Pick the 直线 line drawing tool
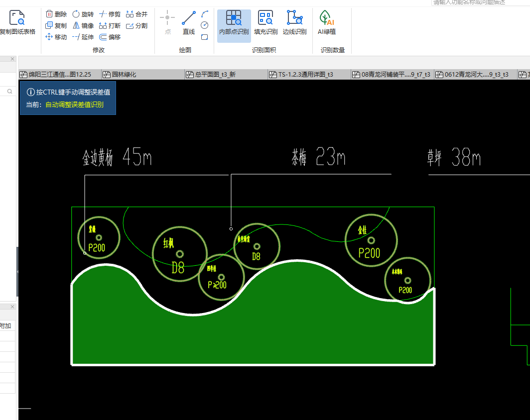 point(188,23)
